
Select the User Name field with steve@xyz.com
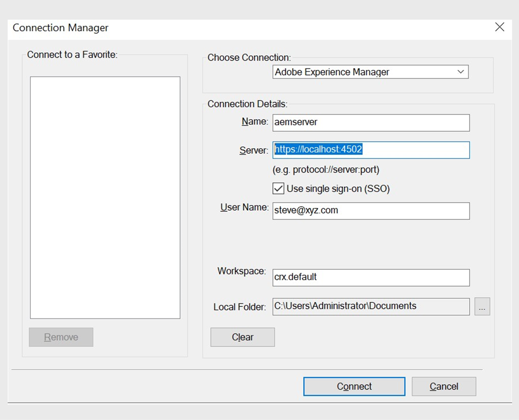click(371, 211)
